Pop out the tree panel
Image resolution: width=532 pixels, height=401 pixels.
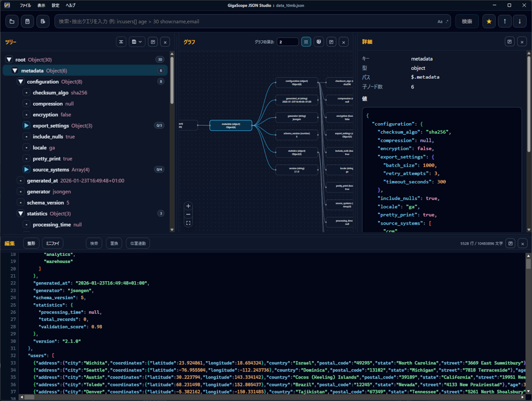tap(153, 42)
